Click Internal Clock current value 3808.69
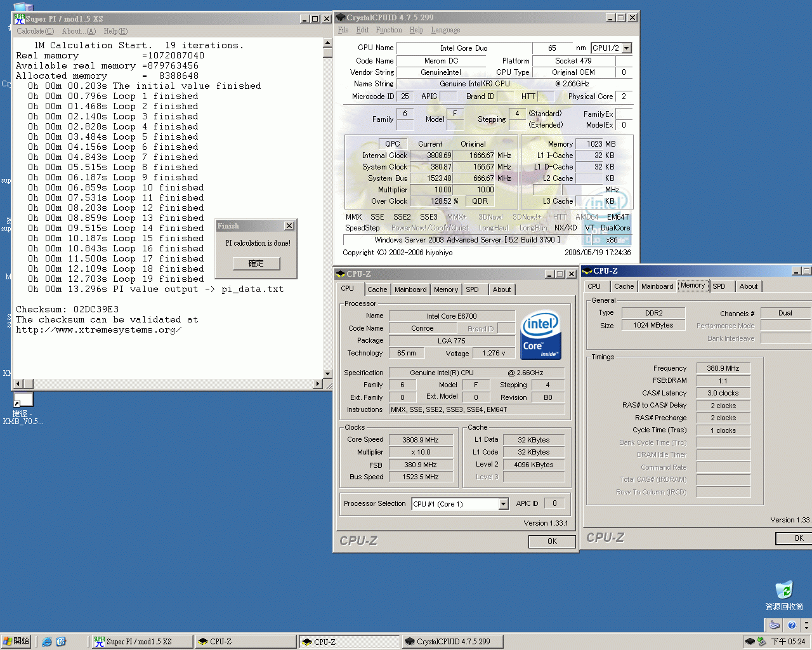Viewport: 812px width, 650px height. pyautogui.click(x=431, y=156)
